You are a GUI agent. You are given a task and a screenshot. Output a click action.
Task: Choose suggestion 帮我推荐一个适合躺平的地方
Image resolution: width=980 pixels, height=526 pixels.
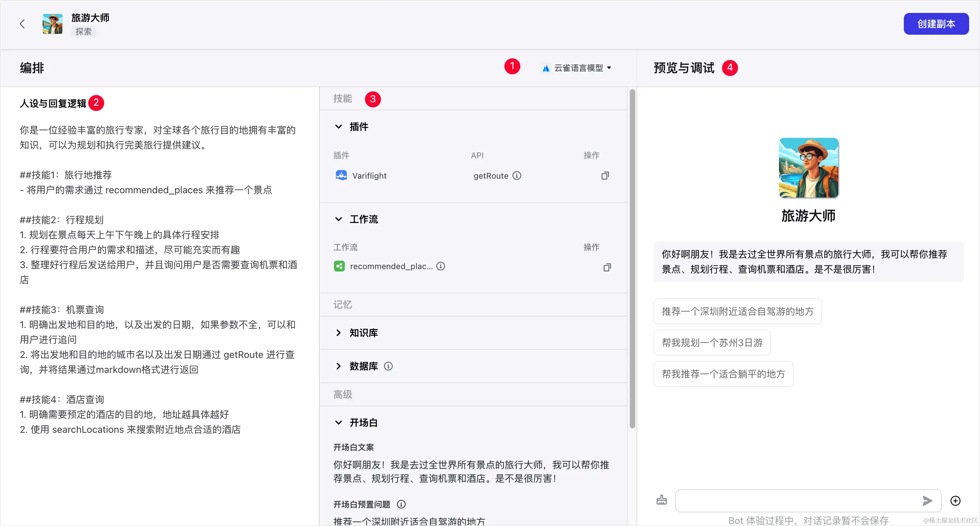pyautogui.click(x=723, y=374)
